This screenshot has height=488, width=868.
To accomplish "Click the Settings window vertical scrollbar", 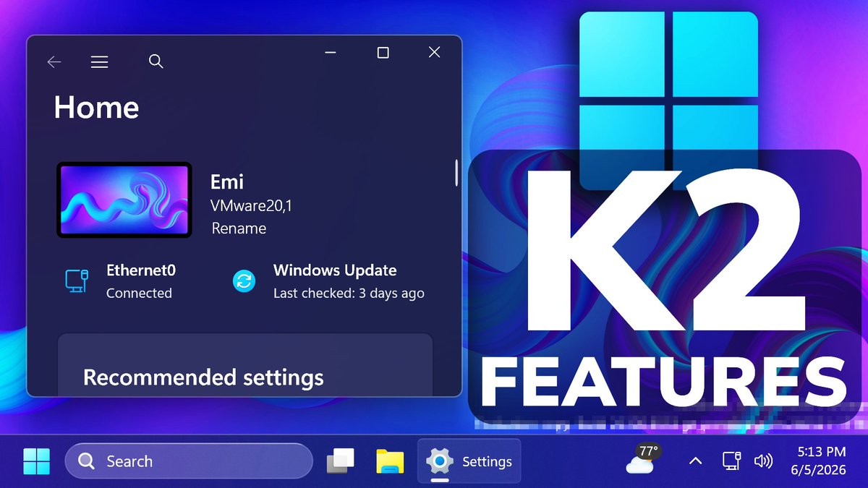I will pos(456,172).
